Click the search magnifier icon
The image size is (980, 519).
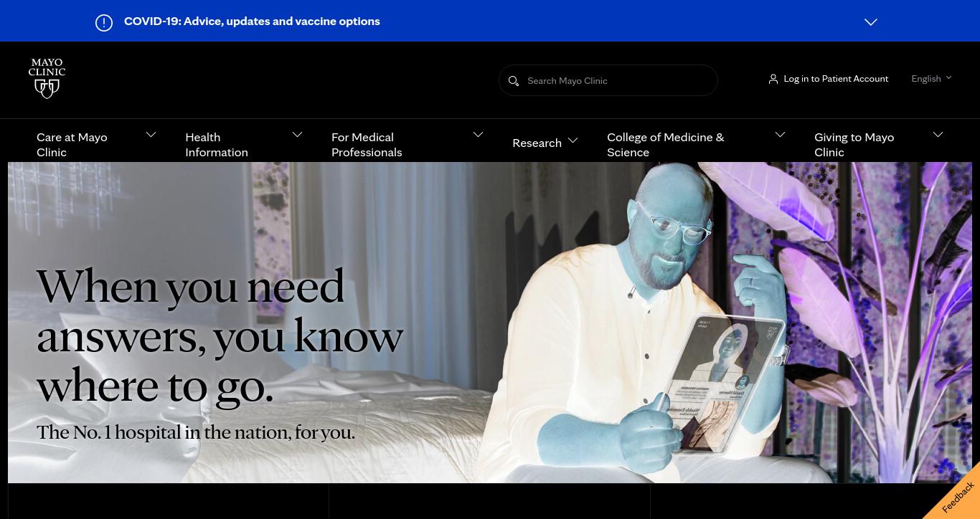[x=514, y=81]
